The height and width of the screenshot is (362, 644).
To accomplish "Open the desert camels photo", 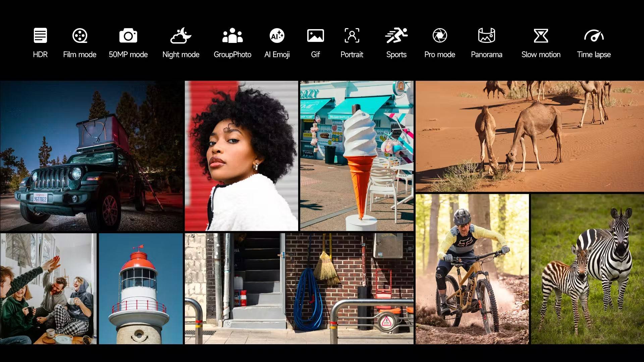I will 529,136.
